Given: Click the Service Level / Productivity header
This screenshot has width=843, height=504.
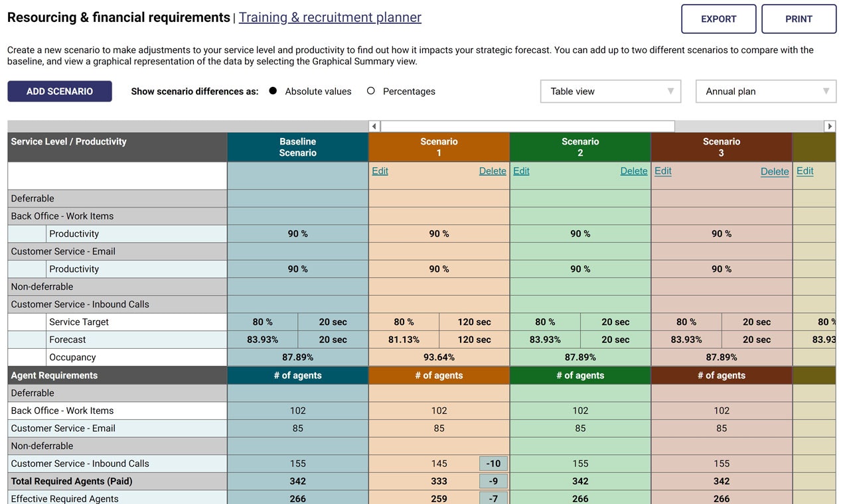Looking at the screenshot, I should click(x=117, y=147).
